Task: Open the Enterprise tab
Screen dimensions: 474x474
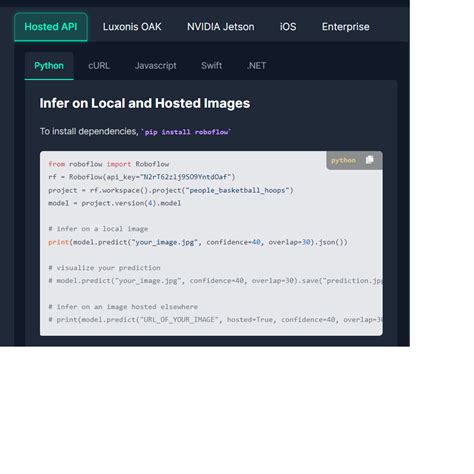Action: tap(346, 27)
